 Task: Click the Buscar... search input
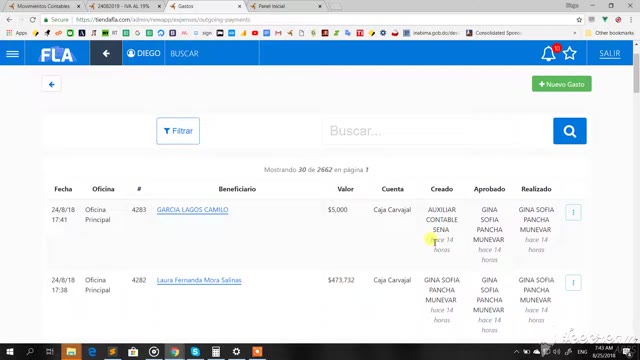pyautogui.click(x=437, y=131)
